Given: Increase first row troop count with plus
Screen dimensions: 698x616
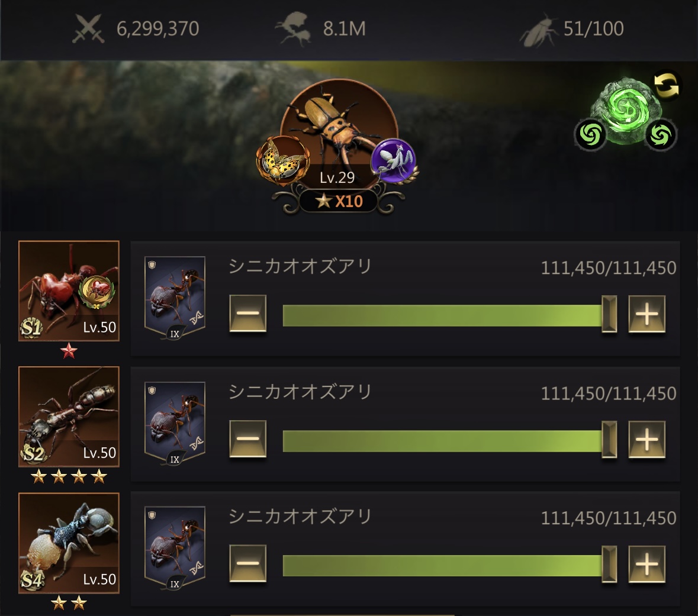Looking at the screenshot, I should 647,314.
